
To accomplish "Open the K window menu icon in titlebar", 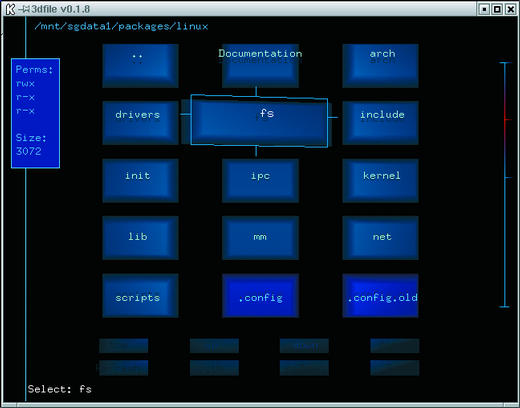I will tap(10, 9).
